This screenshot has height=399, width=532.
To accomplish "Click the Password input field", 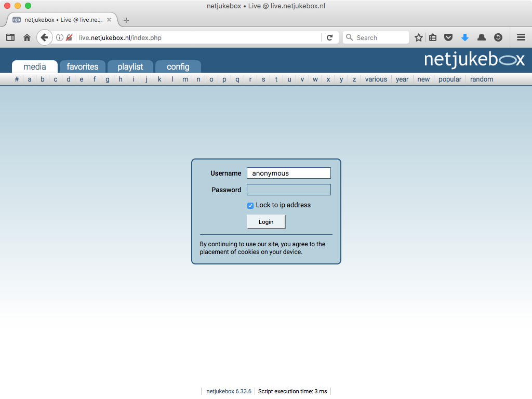I will (x=289, y=190).
